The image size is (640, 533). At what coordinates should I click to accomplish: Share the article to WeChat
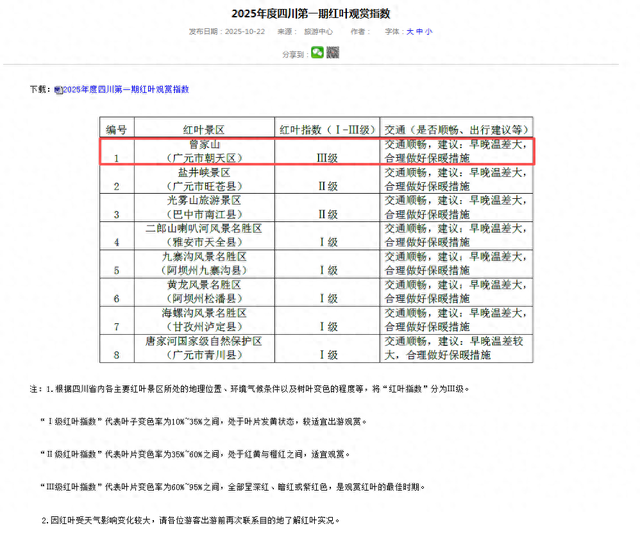click(317, 52)
